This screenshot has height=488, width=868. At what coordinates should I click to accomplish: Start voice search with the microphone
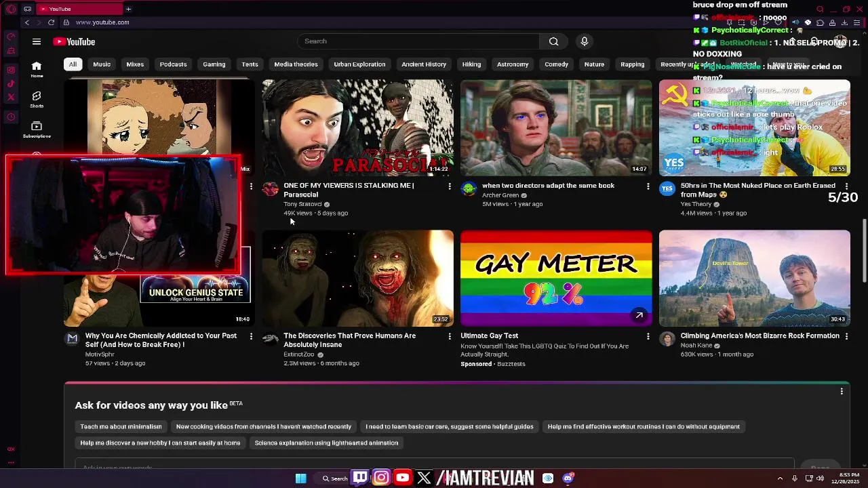coord(585,41)
